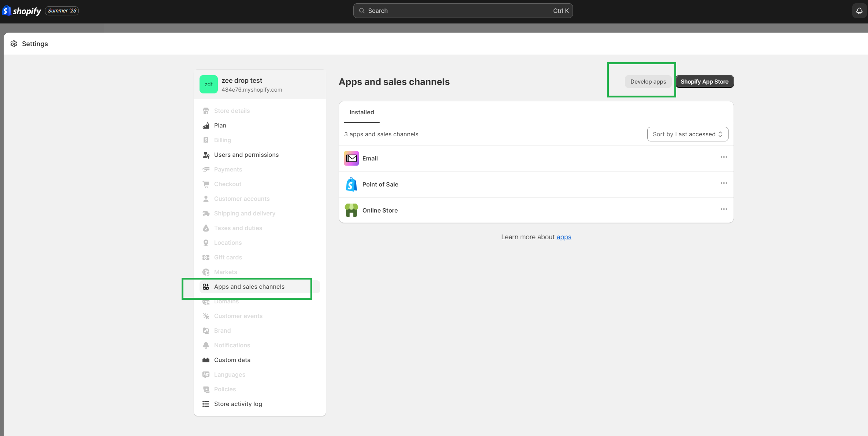Screen dimensions: 868x436
Task: Open Languages settings label
Action: (230, 375)
